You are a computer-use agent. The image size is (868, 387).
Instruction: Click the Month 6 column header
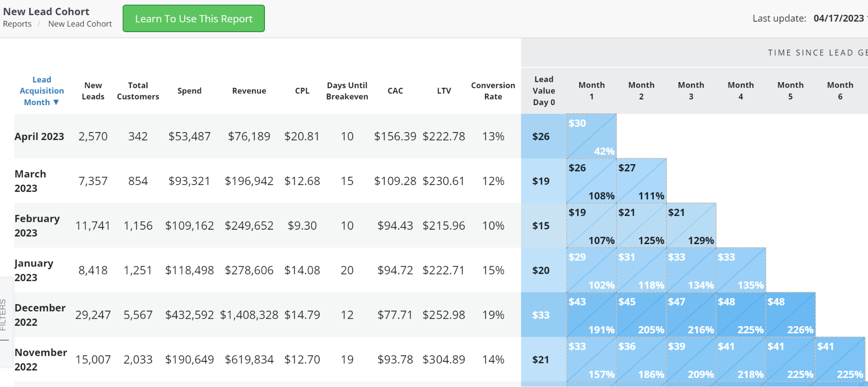tap(840, 91)
